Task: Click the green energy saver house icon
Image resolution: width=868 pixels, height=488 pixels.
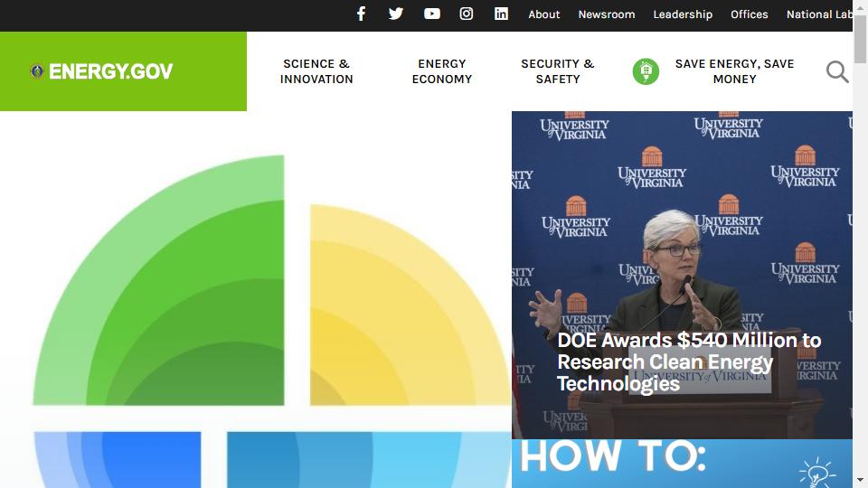Action: (646, 71)
